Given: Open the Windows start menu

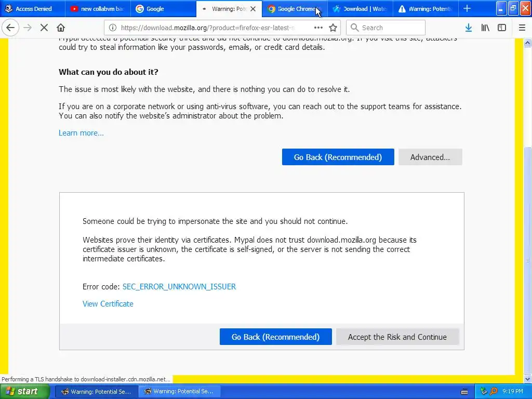Looking at the screenshot, I should [25, 391].
